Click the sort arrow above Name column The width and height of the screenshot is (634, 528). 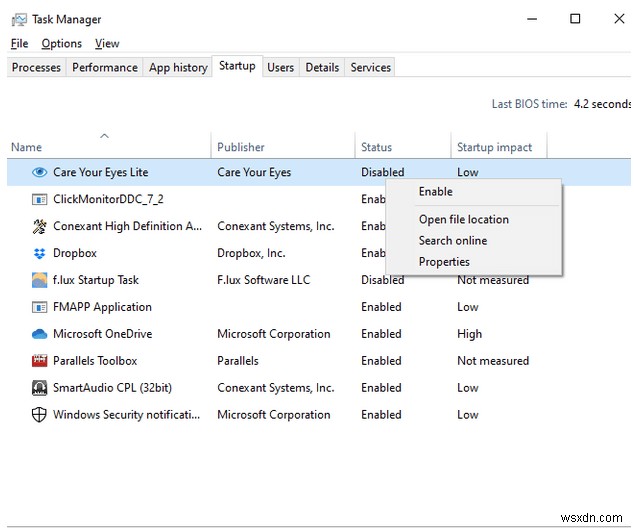104,136
